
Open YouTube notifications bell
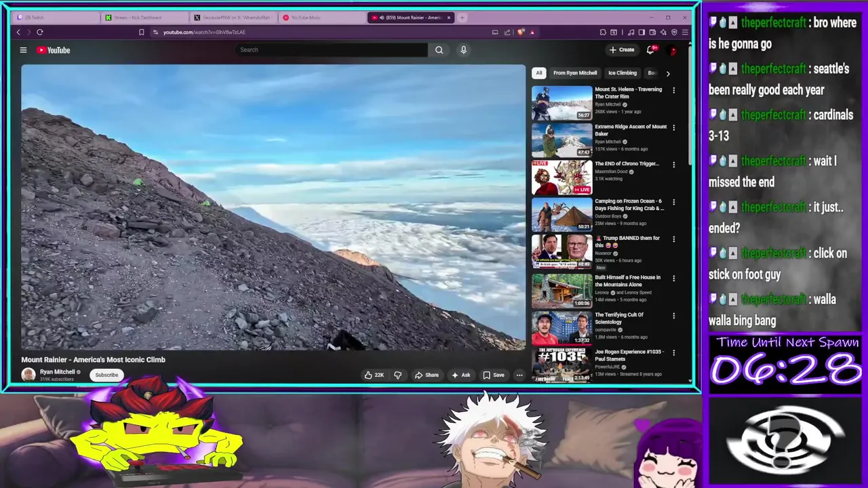(650, 49)
